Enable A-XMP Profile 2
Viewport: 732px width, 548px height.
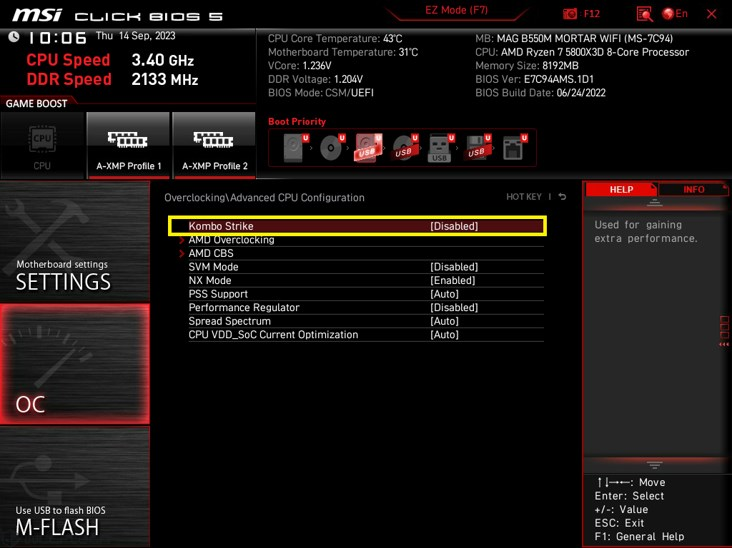[214, 146]
